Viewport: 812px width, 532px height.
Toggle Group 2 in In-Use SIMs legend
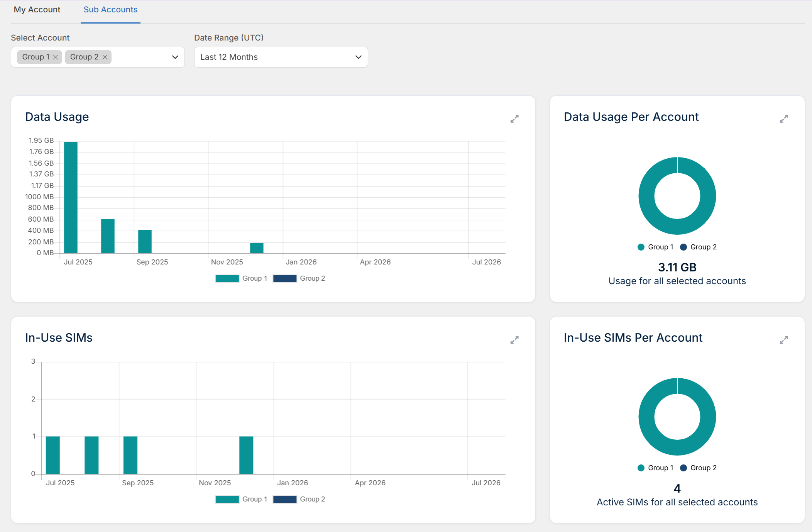pos(299,499)
